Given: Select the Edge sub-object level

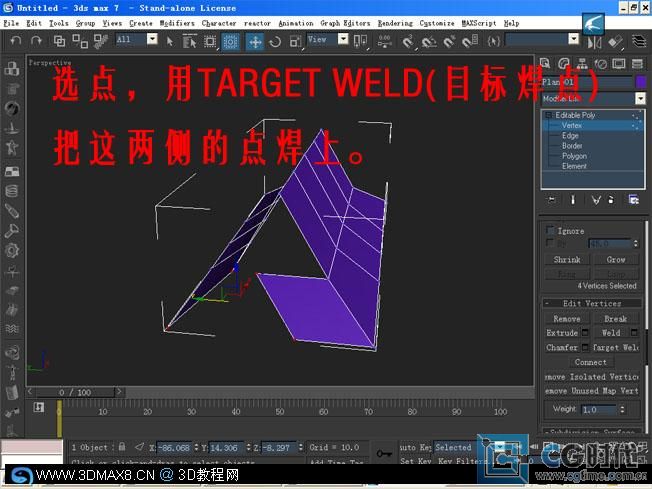Looking at the screenshot, I should [x=570, y=136].
